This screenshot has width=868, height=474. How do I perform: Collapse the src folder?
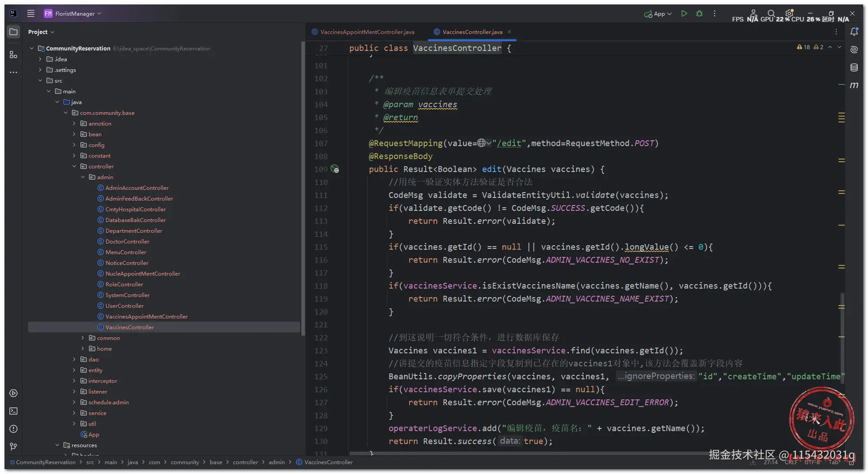[40, 80]
